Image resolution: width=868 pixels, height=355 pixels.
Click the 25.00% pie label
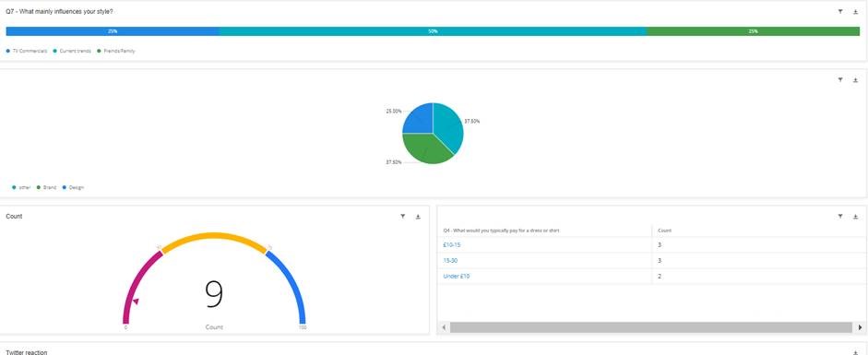click(x=394, y=112)
